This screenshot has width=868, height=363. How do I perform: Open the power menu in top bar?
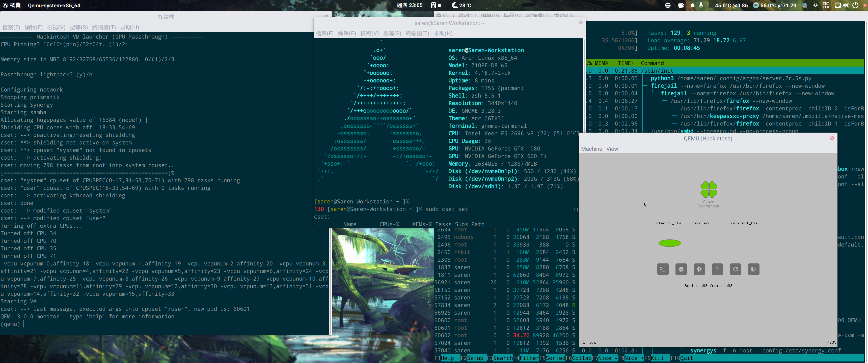855,5
